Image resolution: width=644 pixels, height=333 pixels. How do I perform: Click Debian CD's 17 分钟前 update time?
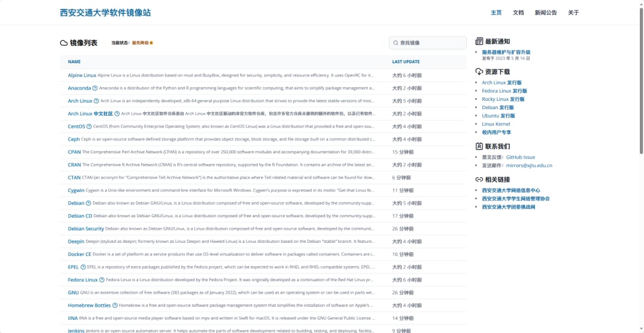(403, 216)
